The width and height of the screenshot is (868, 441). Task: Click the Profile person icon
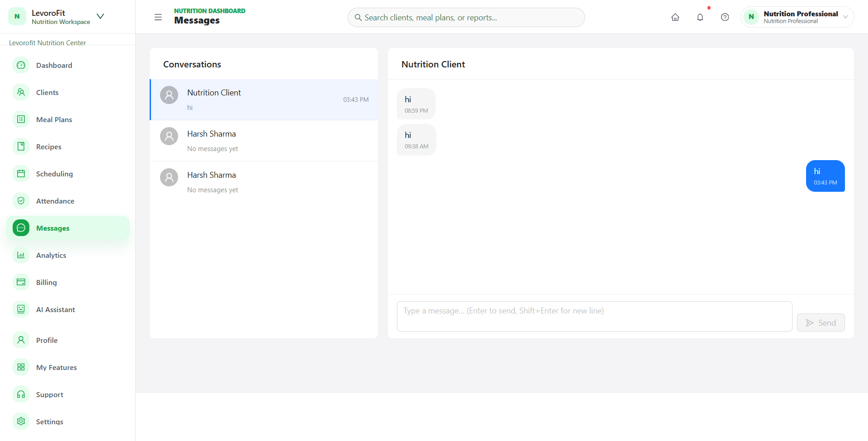tap(21, 340)
